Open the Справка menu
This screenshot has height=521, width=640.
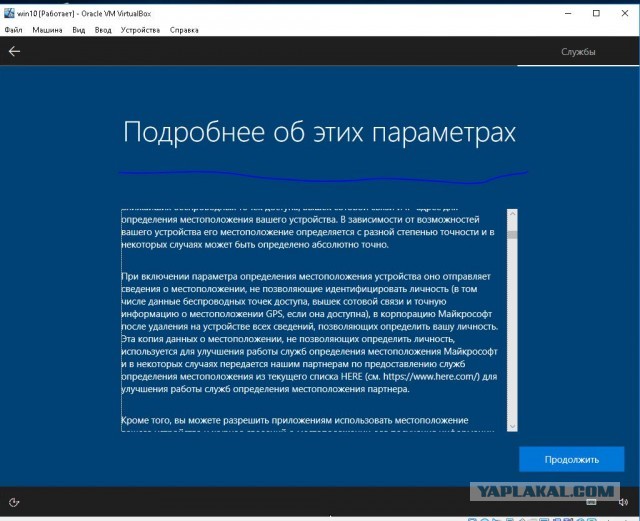pyautogui.click(x=184, y=30)
